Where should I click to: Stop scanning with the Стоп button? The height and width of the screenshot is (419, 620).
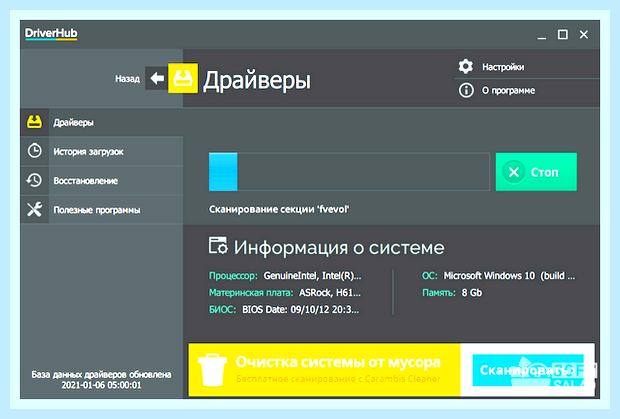536,172
